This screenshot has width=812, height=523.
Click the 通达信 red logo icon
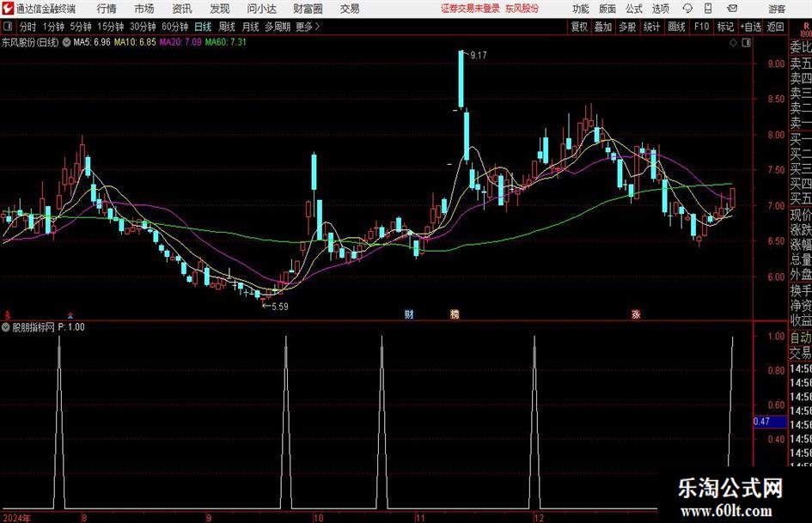pyautogui.click(x=8, y=9)
